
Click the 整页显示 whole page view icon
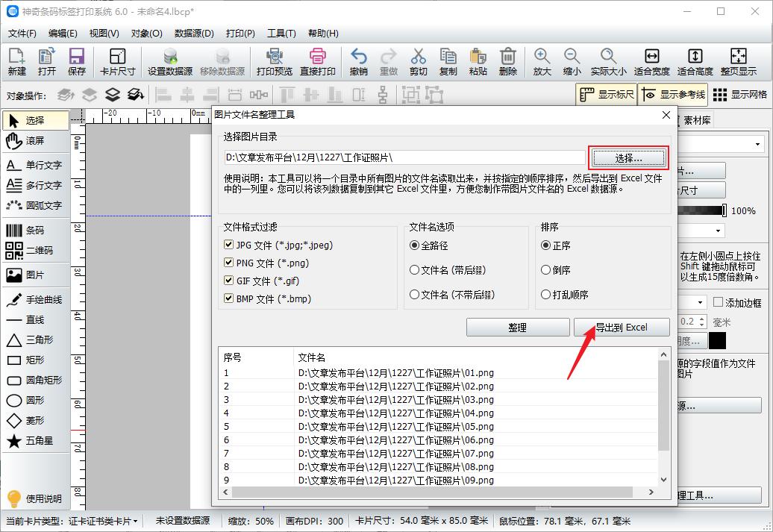738,60
